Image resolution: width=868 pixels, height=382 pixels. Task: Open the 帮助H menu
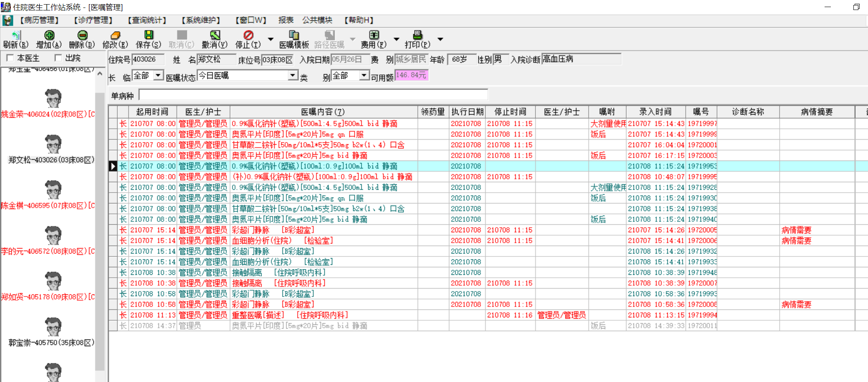[x=358, y=20]
